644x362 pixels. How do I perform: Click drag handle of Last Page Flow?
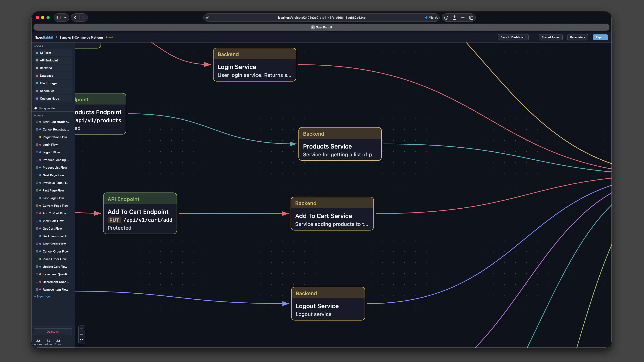[x=37, y=198]
